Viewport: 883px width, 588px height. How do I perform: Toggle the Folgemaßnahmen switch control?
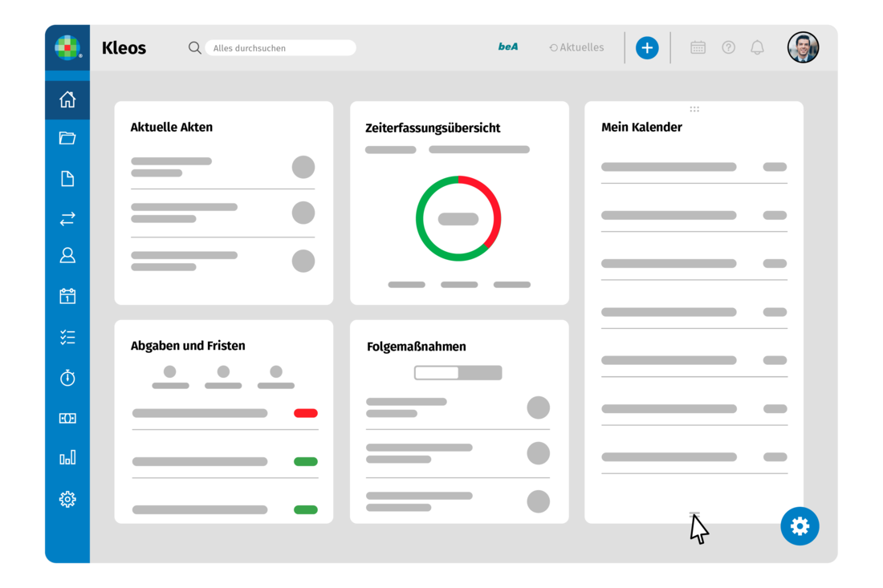(458, 373)
